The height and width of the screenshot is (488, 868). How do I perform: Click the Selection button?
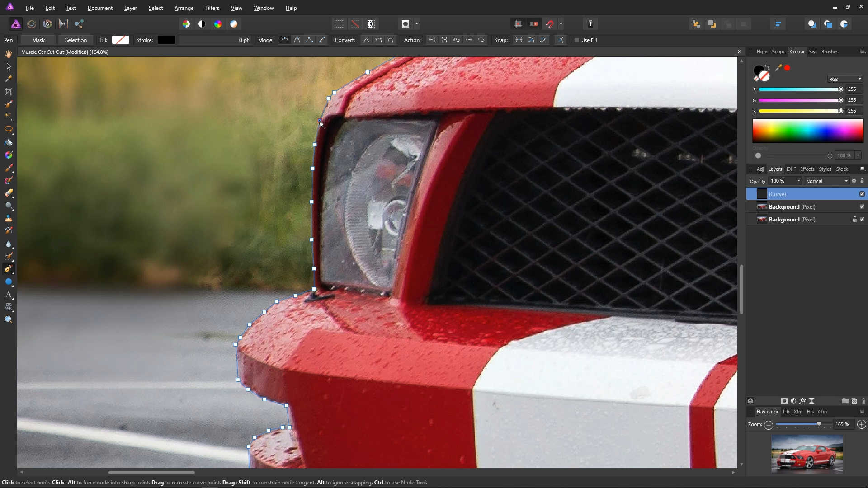click(75, 40)
